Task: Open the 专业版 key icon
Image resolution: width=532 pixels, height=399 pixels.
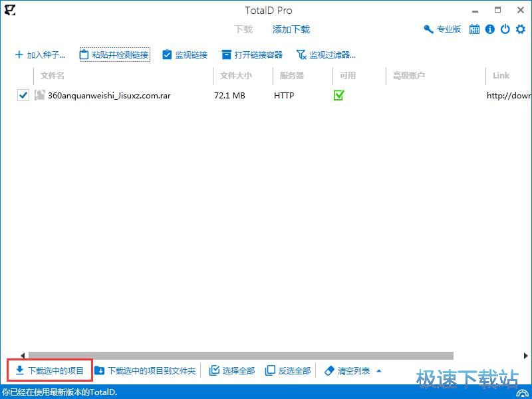Action: tap(428, 29)
